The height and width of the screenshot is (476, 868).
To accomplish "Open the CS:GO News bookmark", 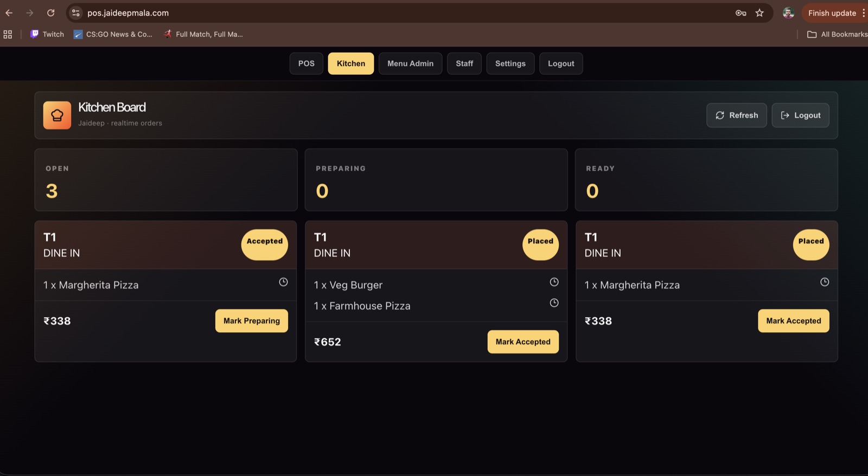I will (113, 34).
